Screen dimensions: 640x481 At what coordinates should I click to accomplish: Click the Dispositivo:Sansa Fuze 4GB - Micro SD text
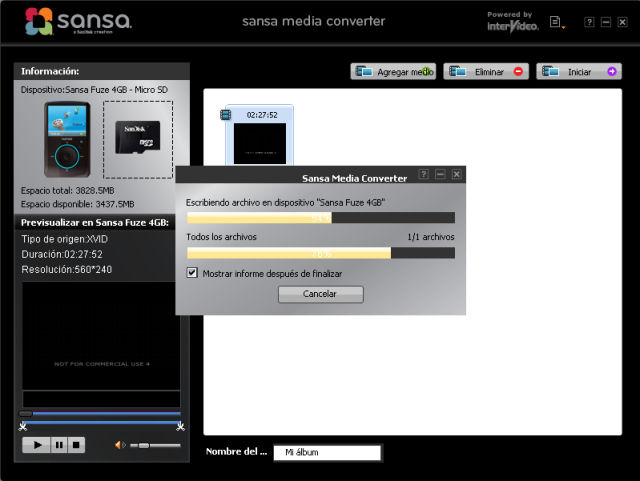[94, 89]
